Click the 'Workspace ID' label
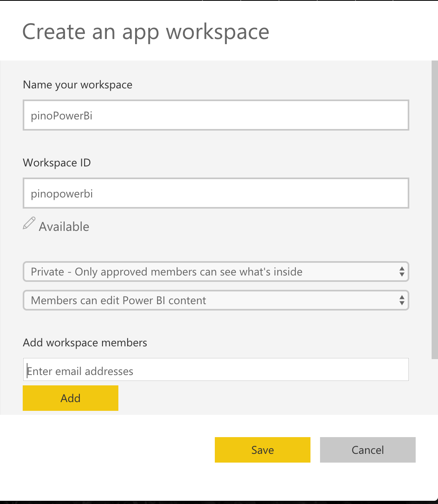Viewport: 438px width, 504px height. point(57,163)
